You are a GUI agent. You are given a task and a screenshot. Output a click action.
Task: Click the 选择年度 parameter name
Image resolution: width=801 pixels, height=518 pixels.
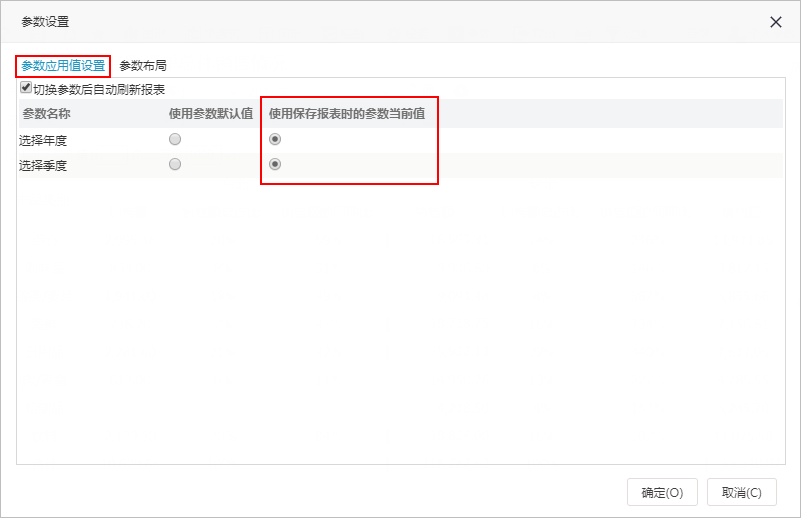click(43, 140)
